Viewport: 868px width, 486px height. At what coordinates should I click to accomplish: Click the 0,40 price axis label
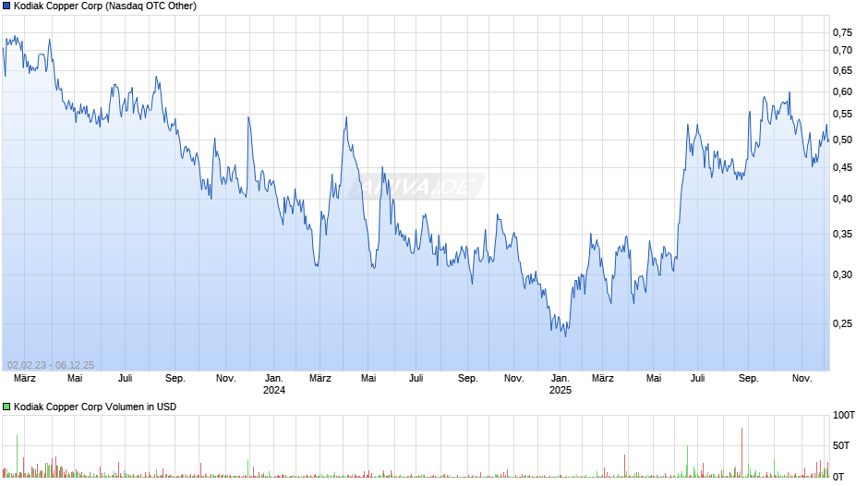coord(842,199)
